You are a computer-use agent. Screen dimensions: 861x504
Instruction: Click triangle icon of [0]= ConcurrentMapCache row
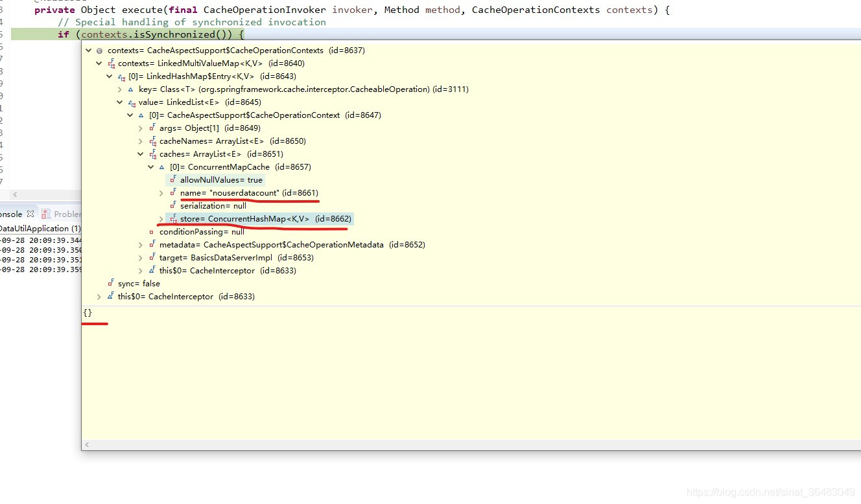pyautogui.click(x=162, y=167)
